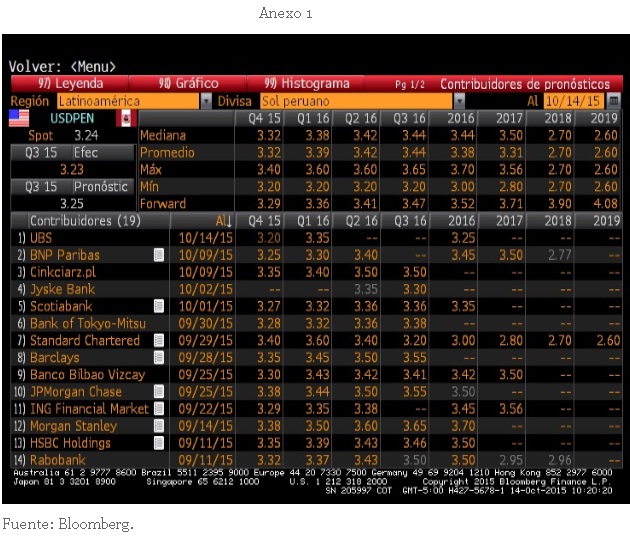Toggle the Q3 15 Efec button
This screenshot has height=541, width=630.
(70, 152)
